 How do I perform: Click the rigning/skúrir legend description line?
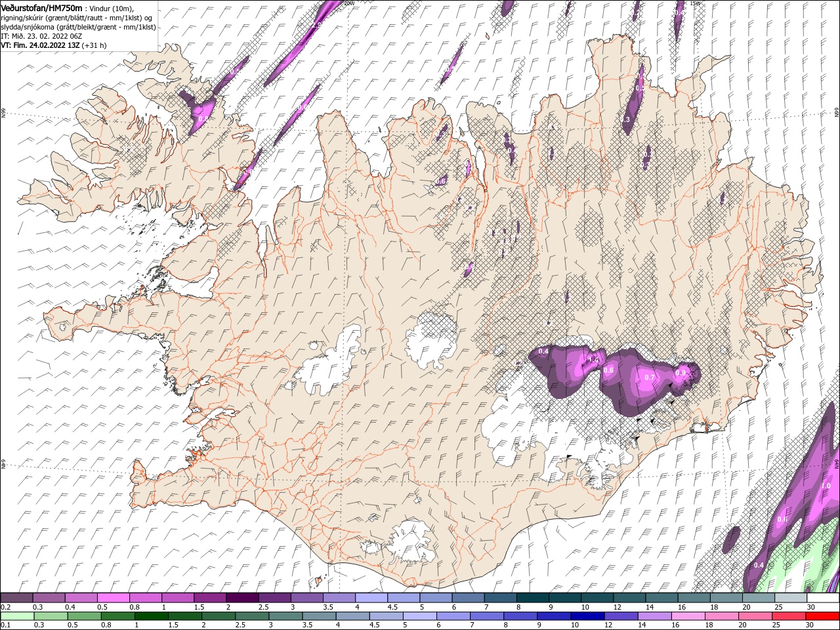(77, 18)
